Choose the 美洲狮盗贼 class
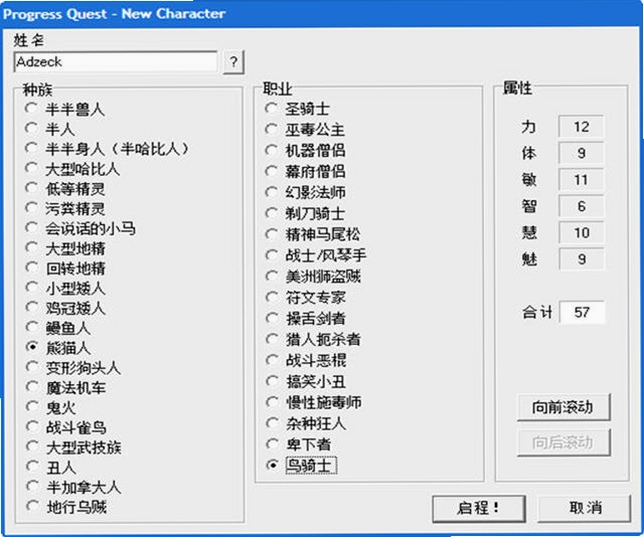Screen dimensions: 644x537 312,276
